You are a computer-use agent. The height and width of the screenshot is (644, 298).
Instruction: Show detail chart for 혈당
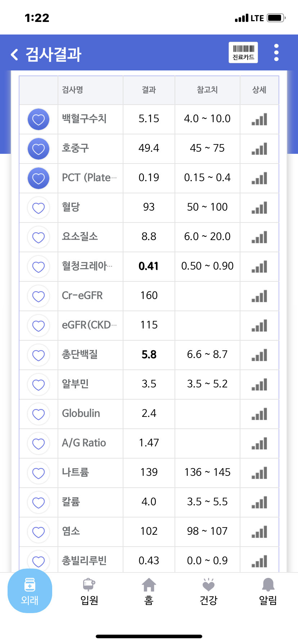[259, 208]
